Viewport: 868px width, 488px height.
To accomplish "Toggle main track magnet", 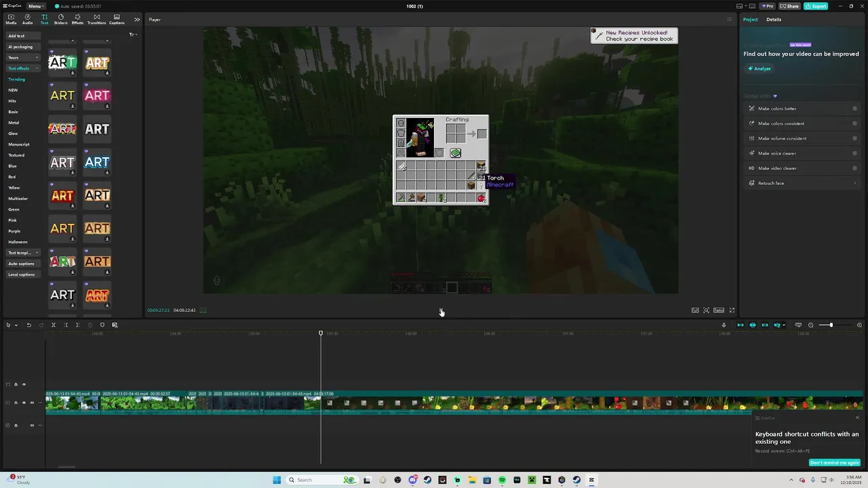I will [741, 325].
